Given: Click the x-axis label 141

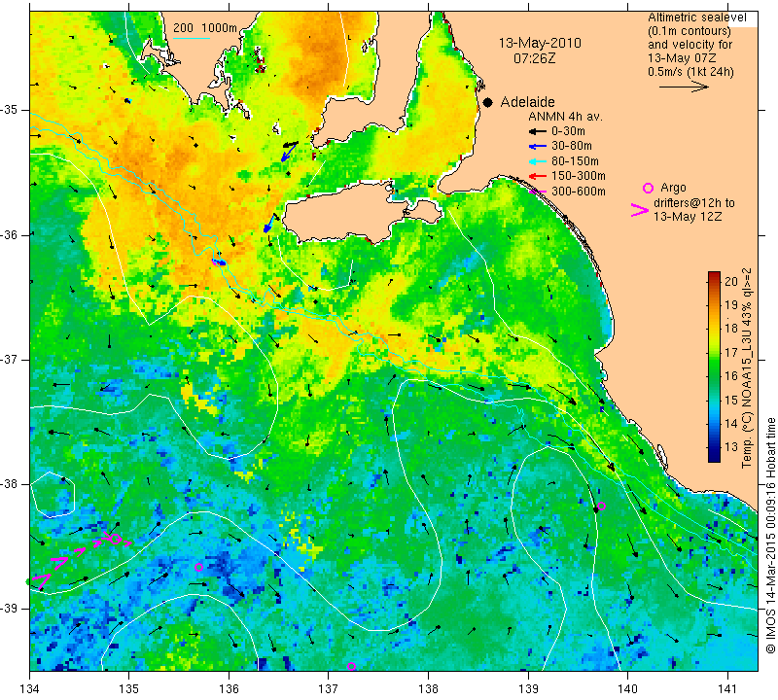Looking at the screenshot, I should [727, 688].
